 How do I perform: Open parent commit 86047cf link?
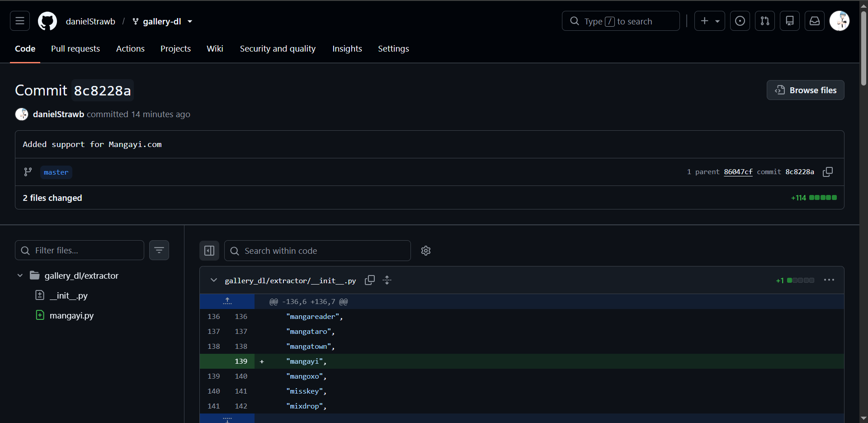pos(738,172)
